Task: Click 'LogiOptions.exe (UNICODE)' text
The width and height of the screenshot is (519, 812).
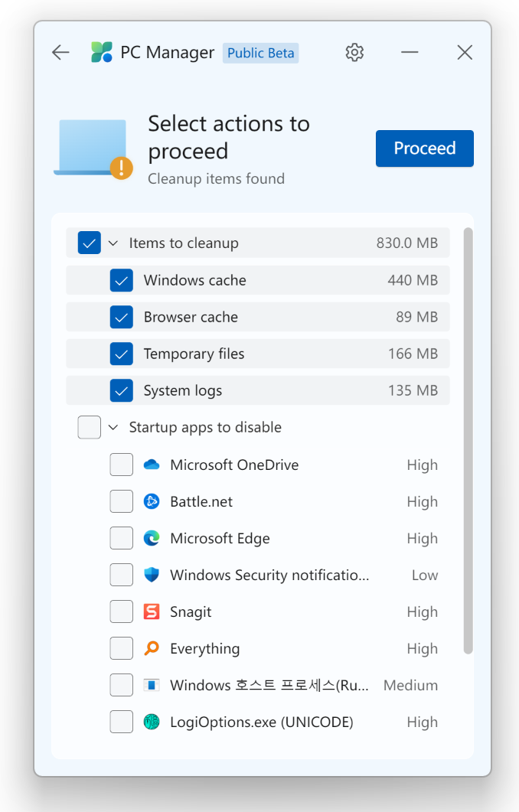Action: (262, 722)
